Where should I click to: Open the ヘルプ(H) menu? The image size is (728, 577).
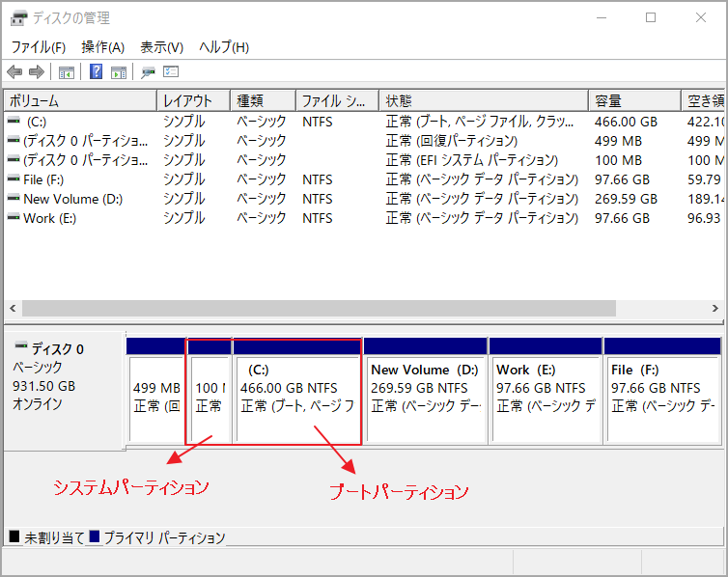coord(224,47)
